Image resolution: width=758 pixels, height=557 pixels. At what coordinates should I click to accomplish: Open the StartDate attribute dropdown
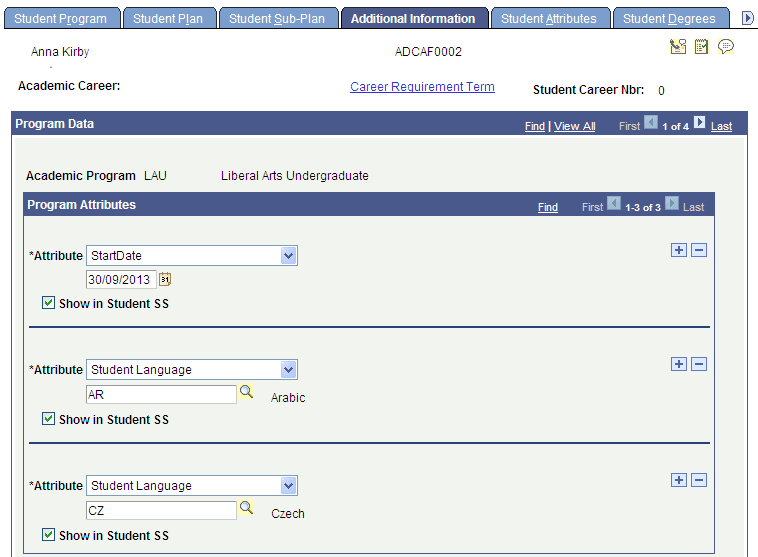click(192, 255)
